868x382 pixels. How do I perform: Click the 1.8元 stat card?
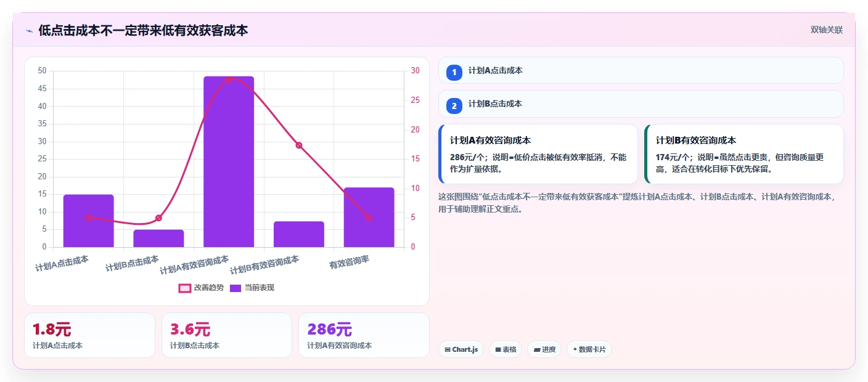pos(89,335)
